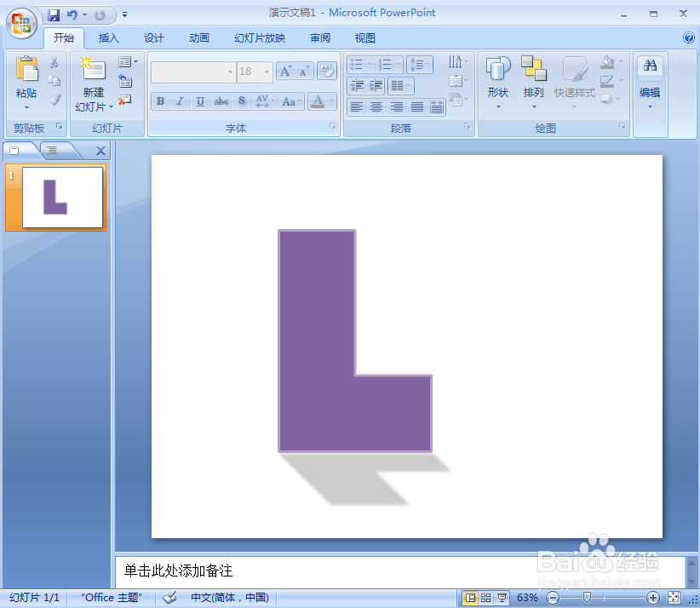The image size is (700, 608).
Task: Switch to the Insert (插入) tab
Action: coord(108,38)
